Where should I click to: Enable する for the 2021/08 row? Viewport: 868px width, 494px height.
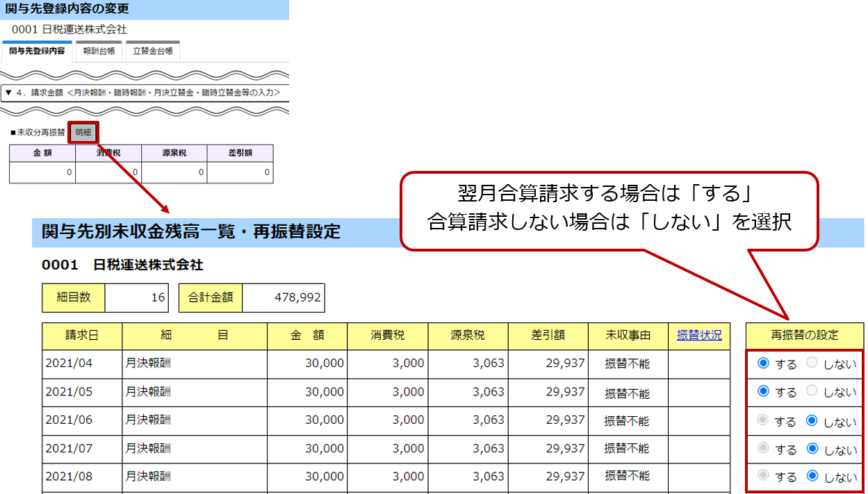[763, 477]
